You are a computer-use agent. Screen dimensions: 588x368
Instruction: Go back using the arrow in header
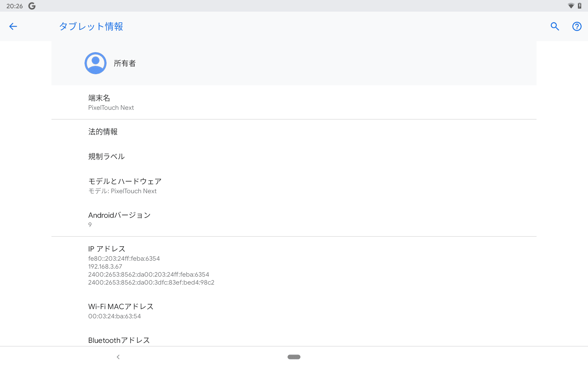(13, 26)
